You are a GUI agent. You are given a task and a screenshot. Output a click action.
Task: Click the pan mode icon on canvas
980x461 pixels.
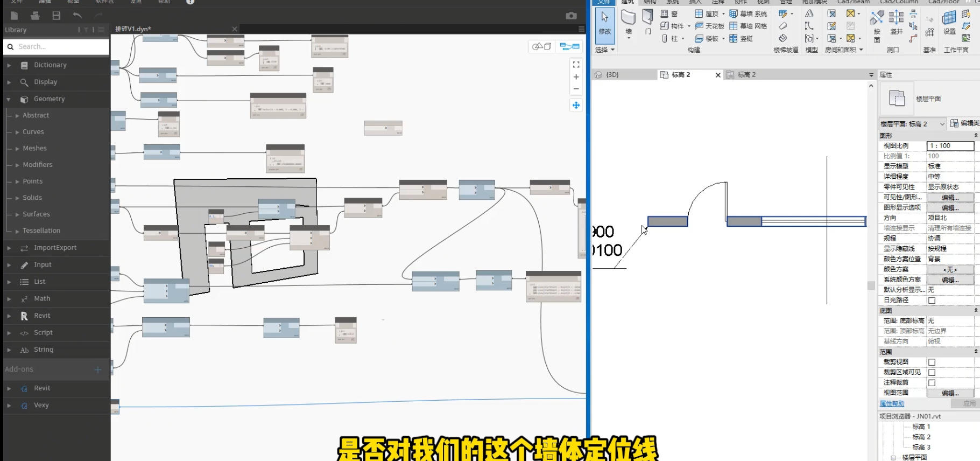tap(576, 105)
